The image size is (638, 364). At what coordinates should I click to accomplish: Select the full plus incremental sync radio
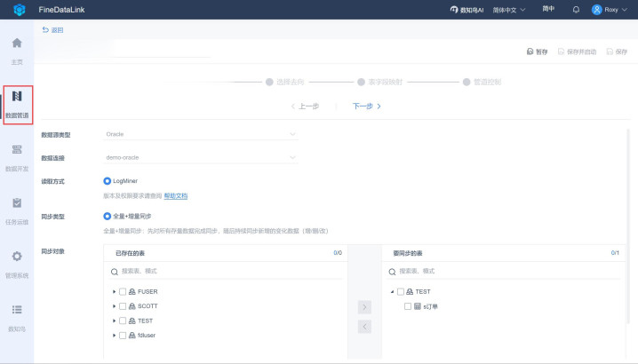[x=107, y=216]
